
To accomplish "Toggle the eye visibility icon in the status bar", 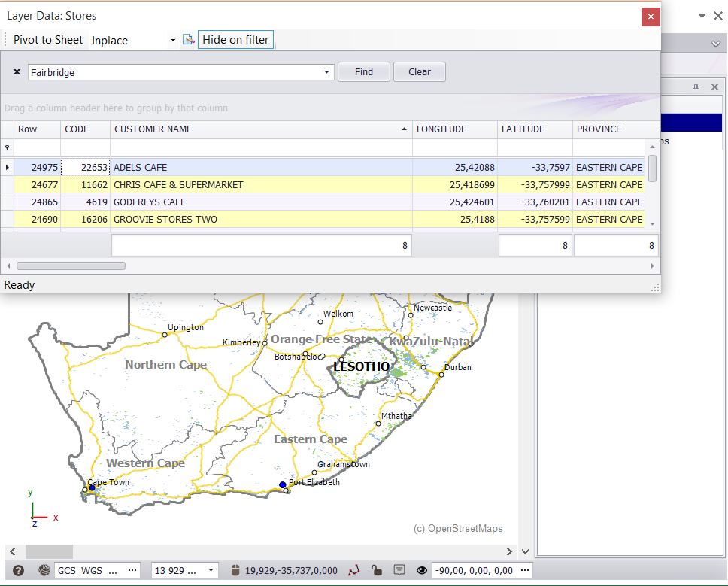I will tap(423, 570).
